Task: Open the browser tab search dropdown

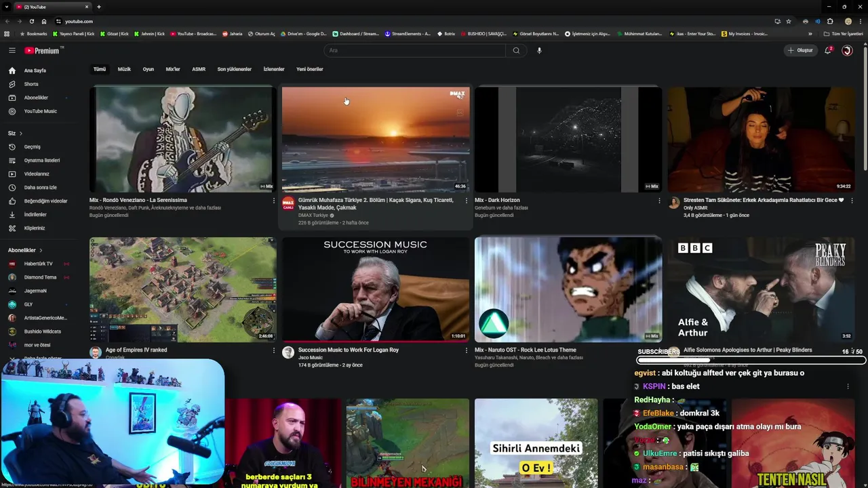Action: coord(7,7)
